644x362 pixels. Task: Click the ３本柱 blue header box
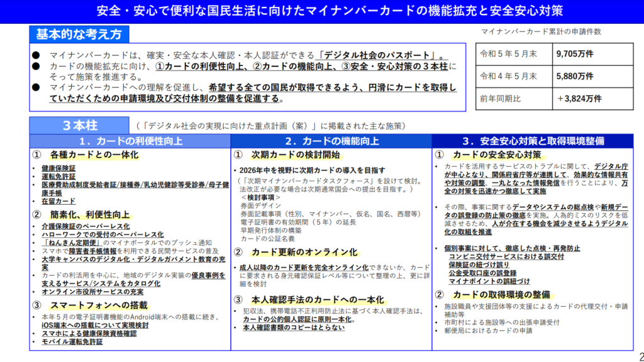(x=79, y=125)
